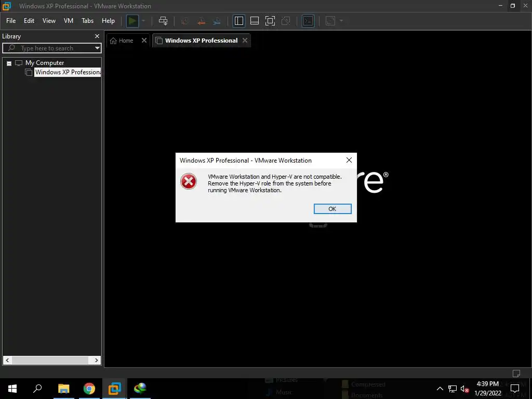The width and height of the screenshot is (532, 399).
Task: Click the muted volume tray icon
Action: click(465, 389)
